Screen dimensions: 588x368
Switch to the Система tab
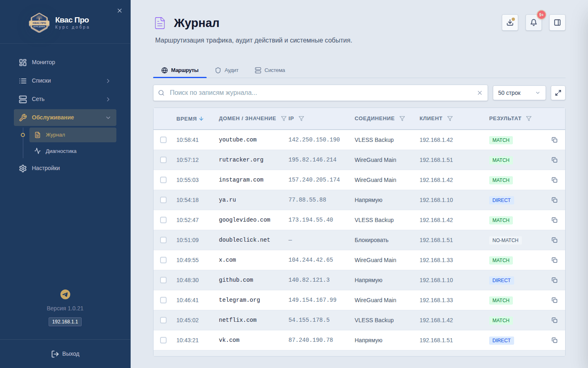click(x=270, y=70)
